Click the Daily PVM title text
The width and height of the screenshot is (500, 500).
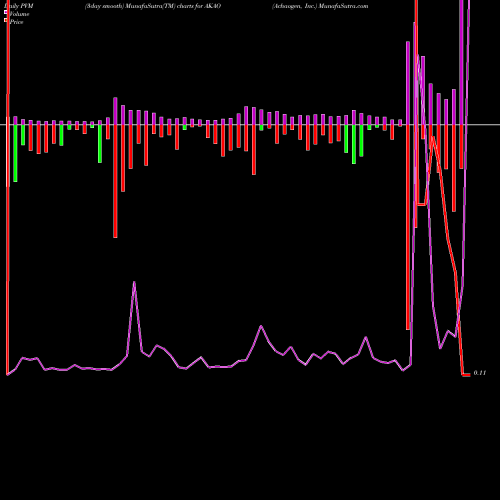click(x=19, y=6)
